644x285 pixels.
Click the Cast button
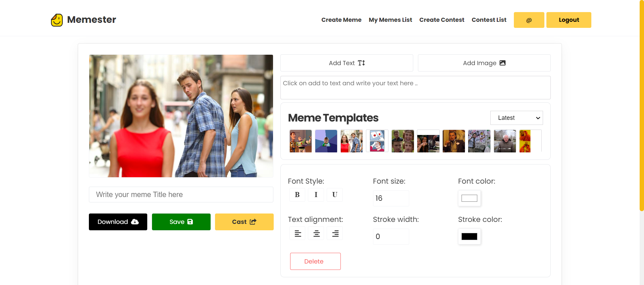click(244, 222)
